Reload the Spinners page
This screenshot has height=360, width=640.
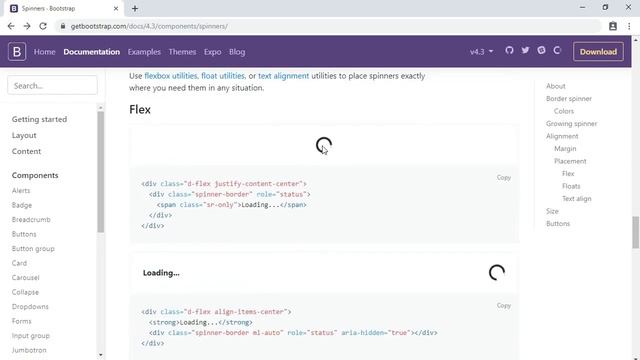tap(43, 26)
